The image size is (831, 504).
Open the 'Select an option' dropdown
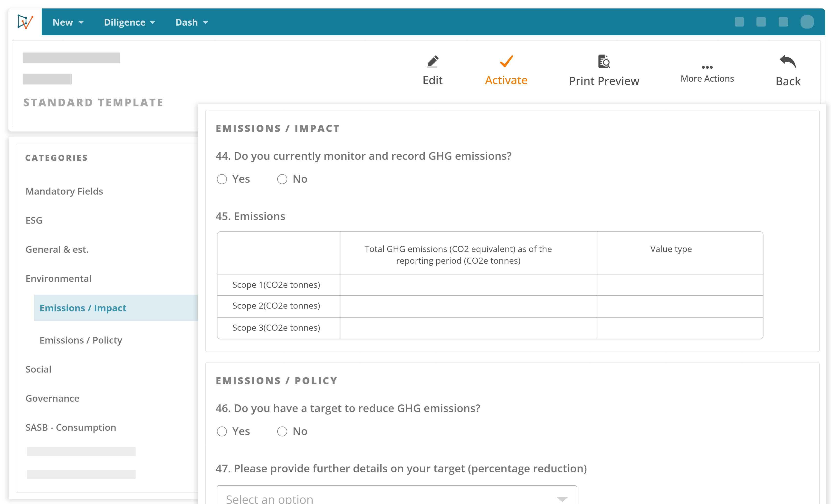[x=397, y=495]
